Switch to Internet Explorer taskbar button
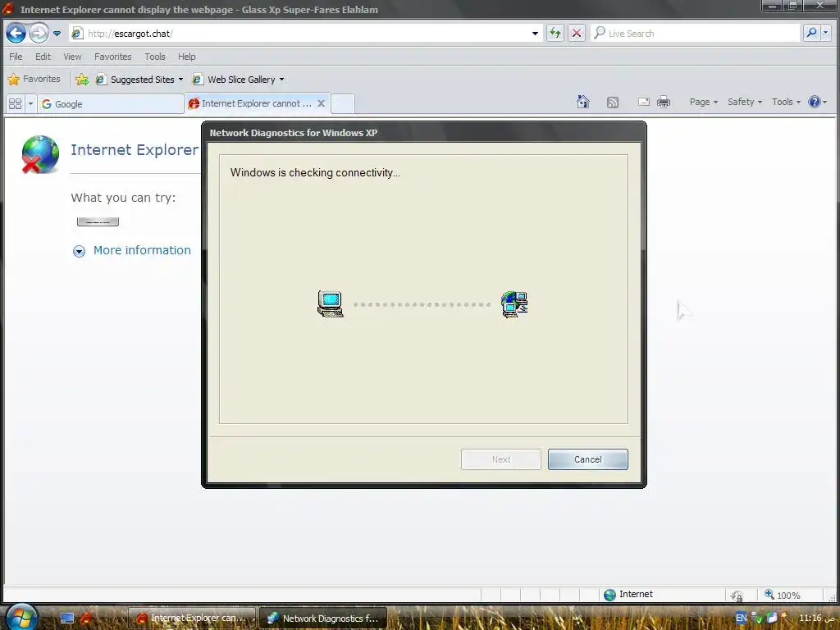Viewport: 840px width, 630px height. pos(193,618)
